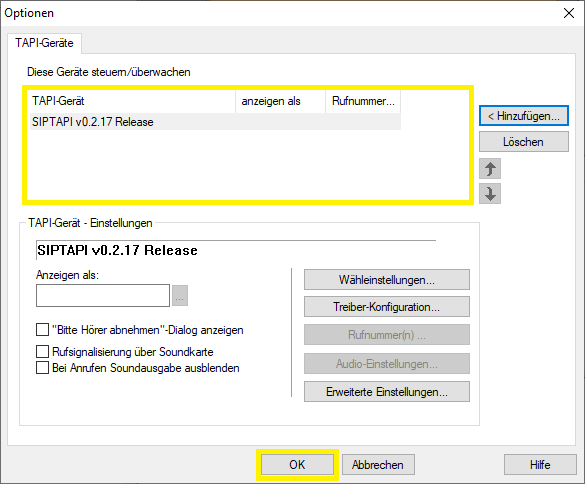Enable "Bitte Hörer abnehmen"-Dialog anzeigen checkbox
585x484 pixels.
[x=42, y=330]
